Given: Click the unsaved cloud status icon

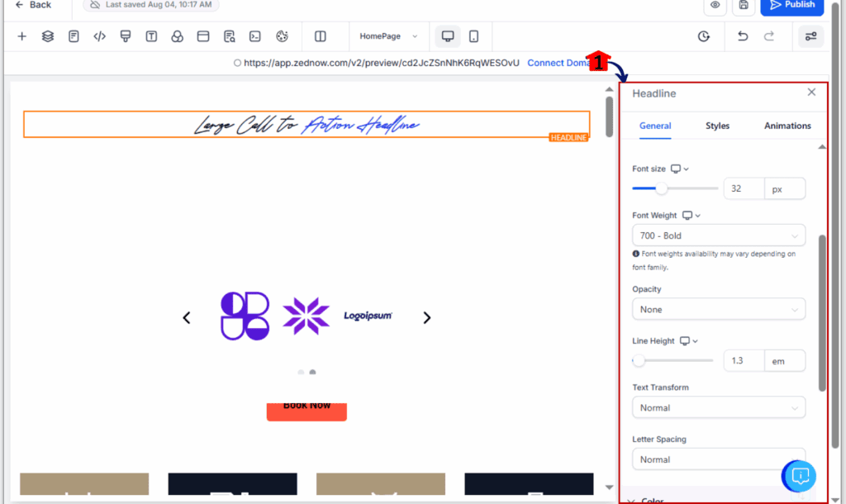Looking at the screenshot, I should pyautogui.click(x=95, y=5).
